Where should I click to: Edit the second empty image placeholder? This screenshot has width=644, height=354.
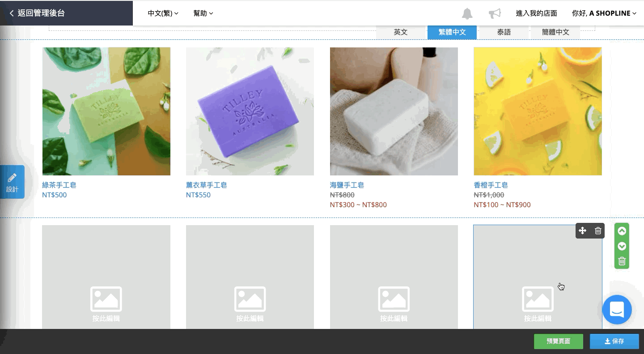tap(250, 277)
